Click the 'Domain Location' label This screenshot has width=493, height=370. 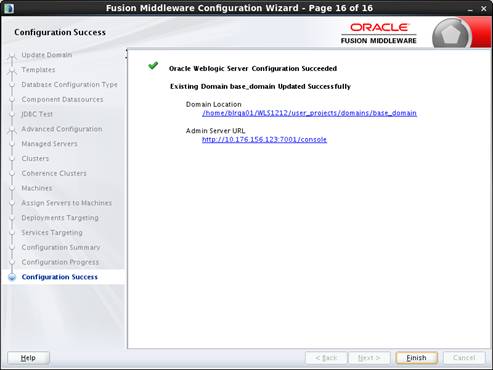[x=214, y=104]
